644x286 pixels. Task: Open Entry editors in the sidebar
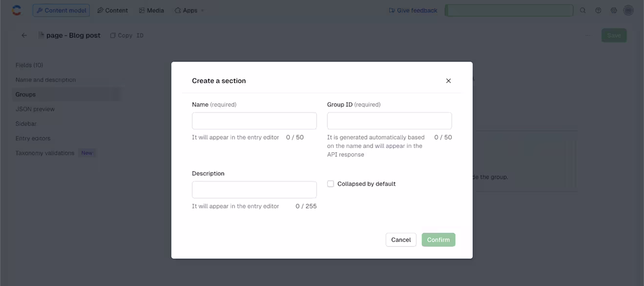point(33,138)
